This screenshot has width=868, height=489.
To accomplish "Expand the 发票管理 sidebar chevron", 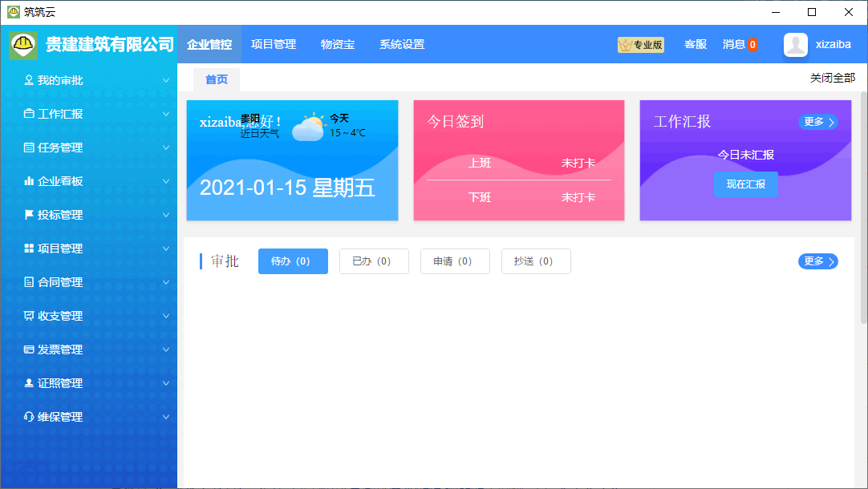I will point(165,350).
